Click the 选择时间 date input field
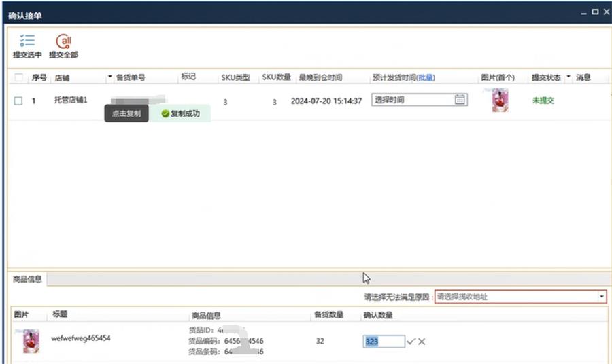 coord(420,100)
